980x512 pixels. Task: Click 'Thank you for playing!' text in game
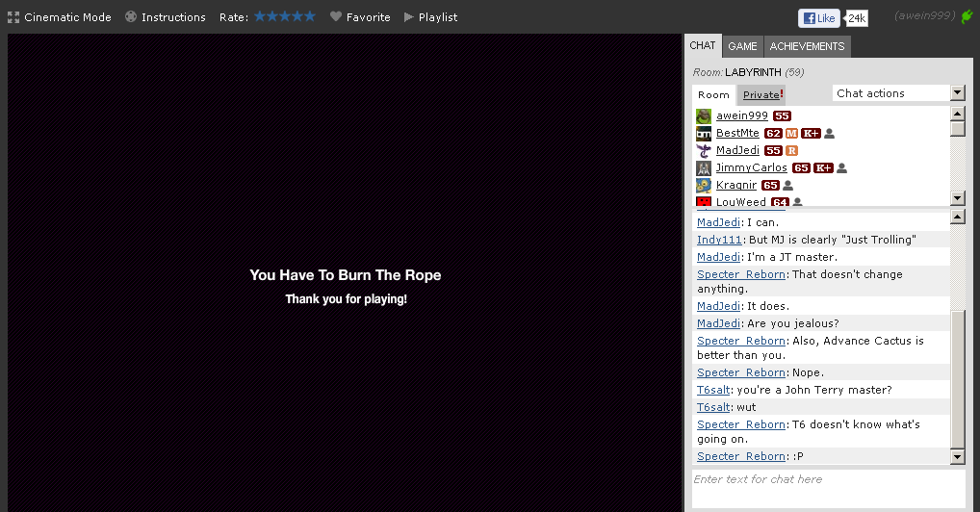point(347,299)
